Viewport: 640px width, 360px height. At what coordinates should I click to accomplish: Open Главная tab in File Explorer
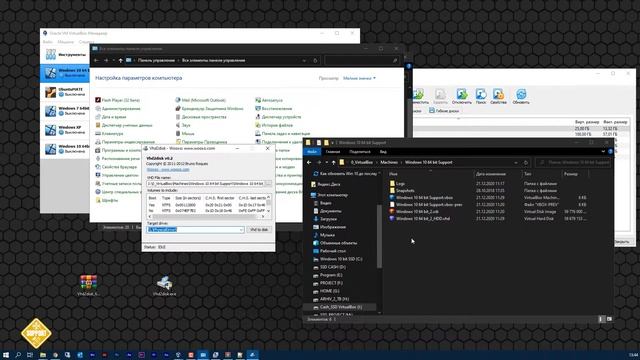point(333,151)
